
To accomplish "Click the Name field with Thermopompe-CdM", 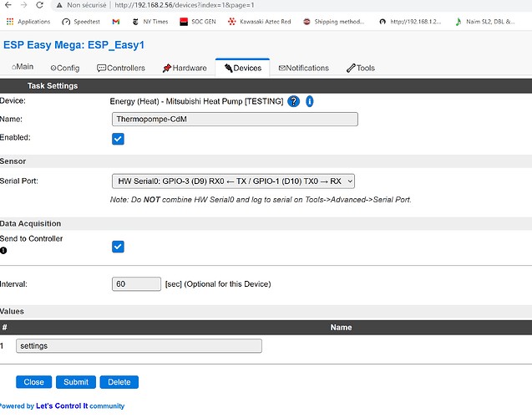I will tap(235, 120).
